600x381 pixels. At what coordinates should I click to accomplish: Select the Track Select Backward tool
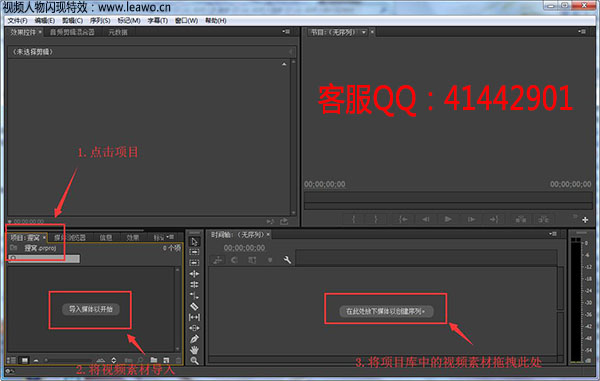coord(194,263)
